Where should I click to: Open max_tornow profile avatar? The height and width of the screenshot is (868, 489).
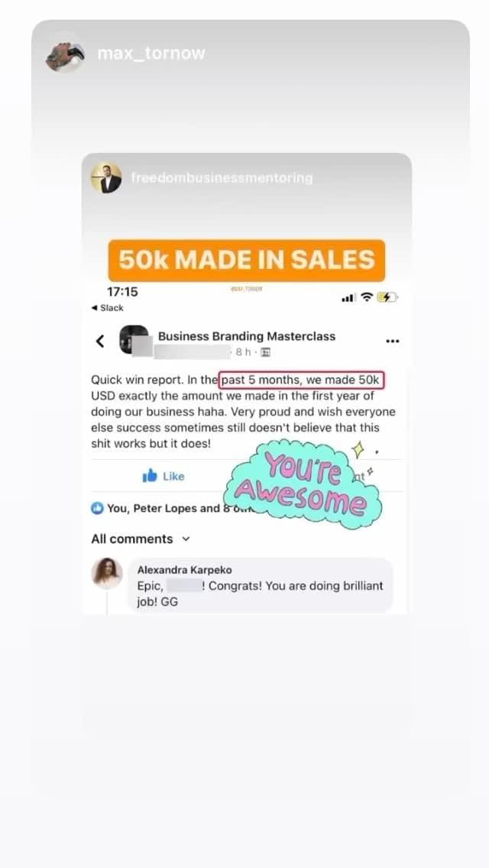[x=65, y=53]
